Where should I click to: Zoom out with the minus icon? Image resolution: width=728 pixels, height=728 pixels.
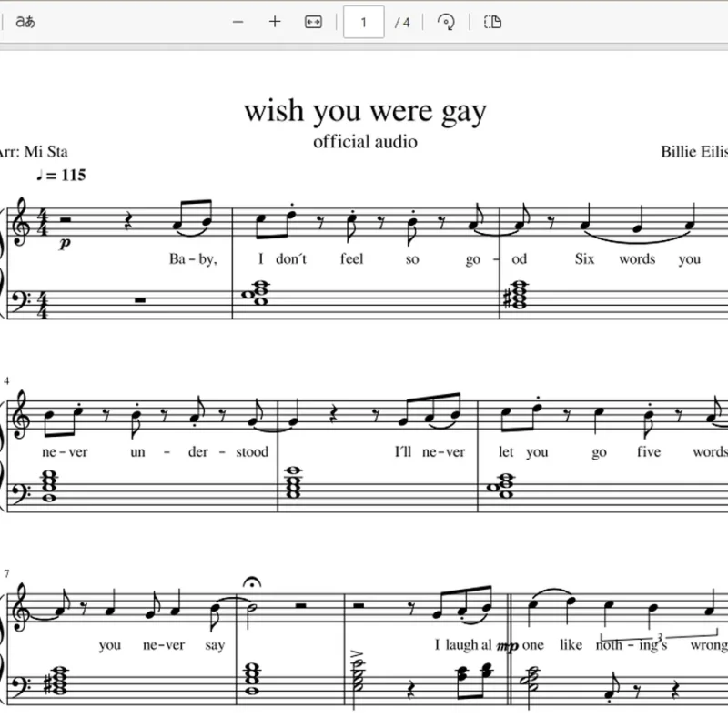coord(238,22)
